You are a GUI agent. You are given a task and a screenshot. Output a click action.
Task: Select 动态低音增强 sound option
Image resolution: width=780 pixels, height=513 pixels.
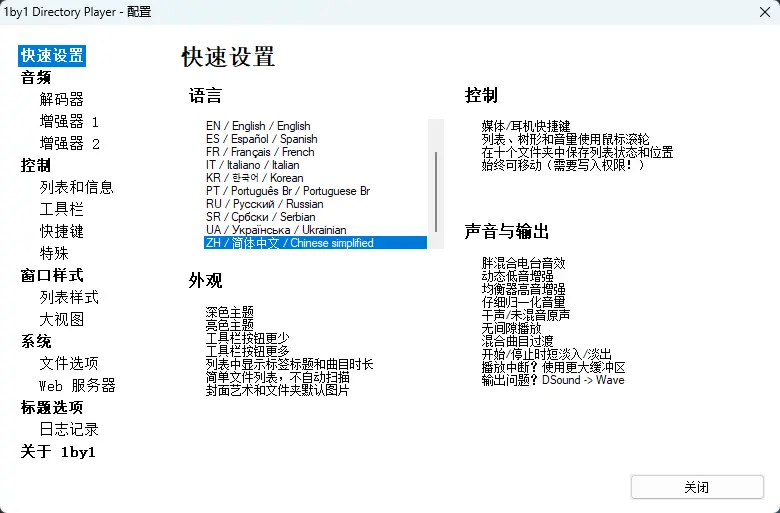pyautogui.click(x=517, y=276)
